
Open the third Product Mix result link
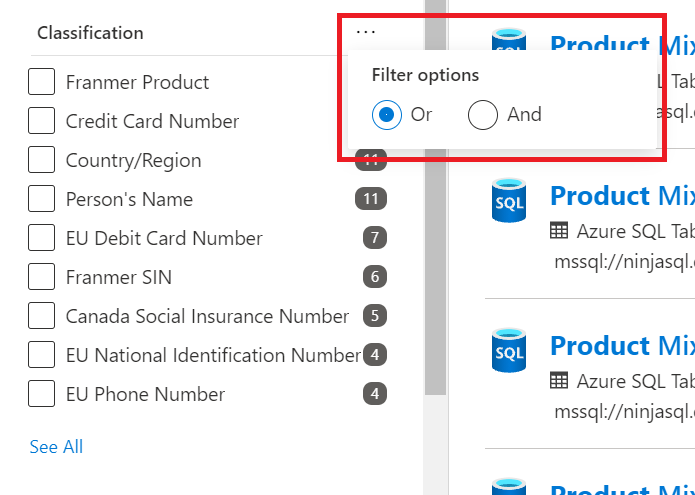(x=622, y=345)
